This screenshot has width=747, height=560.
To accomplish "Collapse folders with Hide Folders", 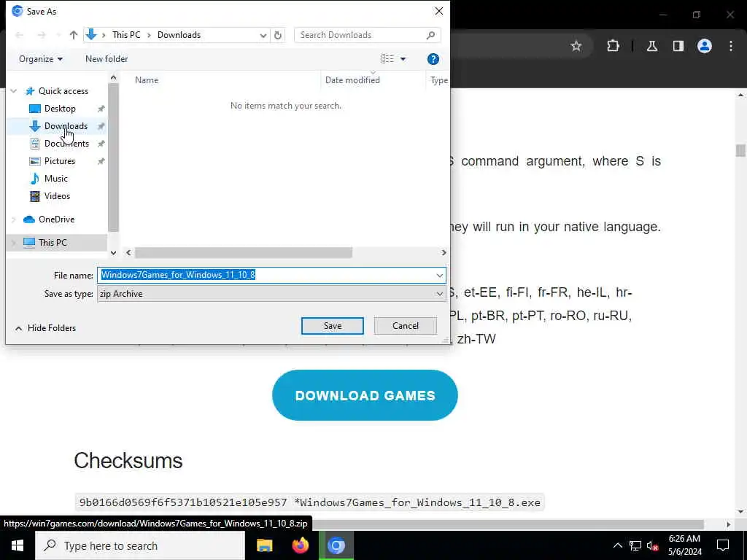I will click(45, 328).
